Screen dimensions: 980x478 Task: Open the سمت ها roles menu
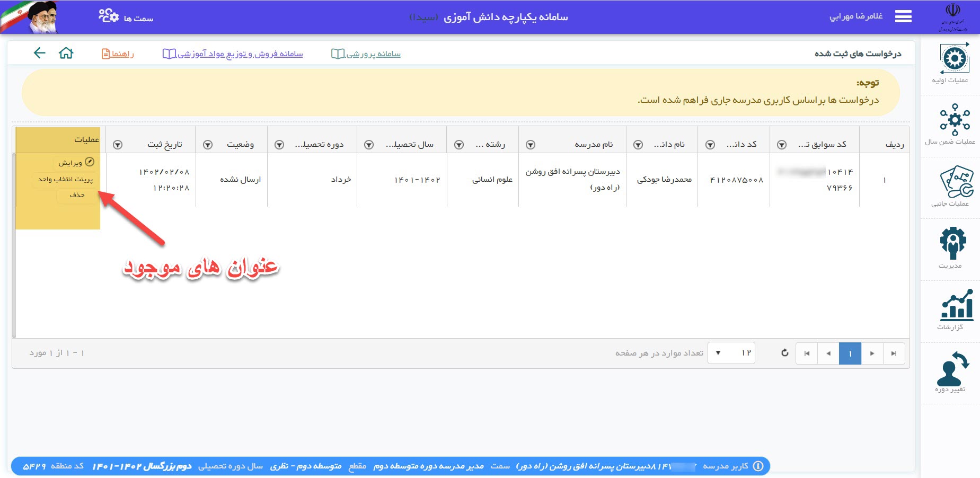point(126,17)
